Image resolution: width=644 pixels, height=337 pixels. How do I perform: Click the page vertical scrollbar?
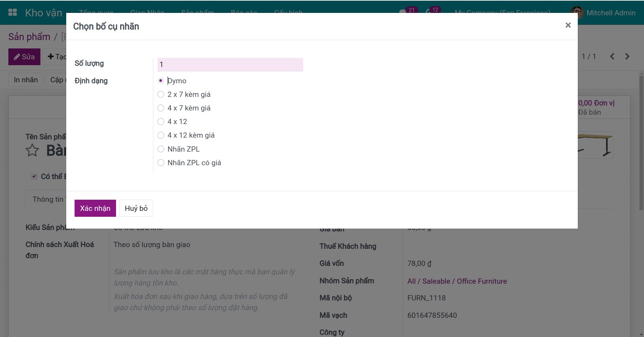[641, 143]
